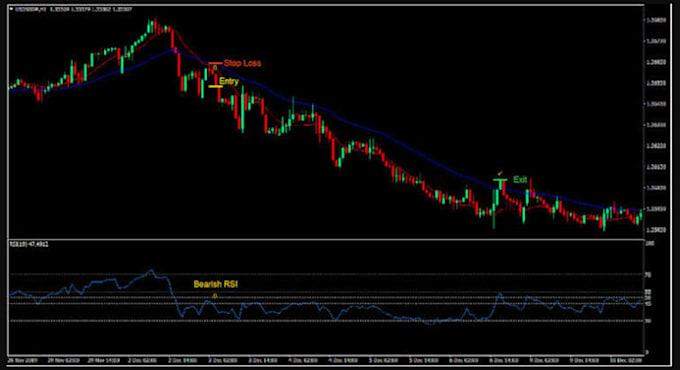Select the yellow Bearish RSI text label
Screen dimensions: 680x370
pos(216,285)
